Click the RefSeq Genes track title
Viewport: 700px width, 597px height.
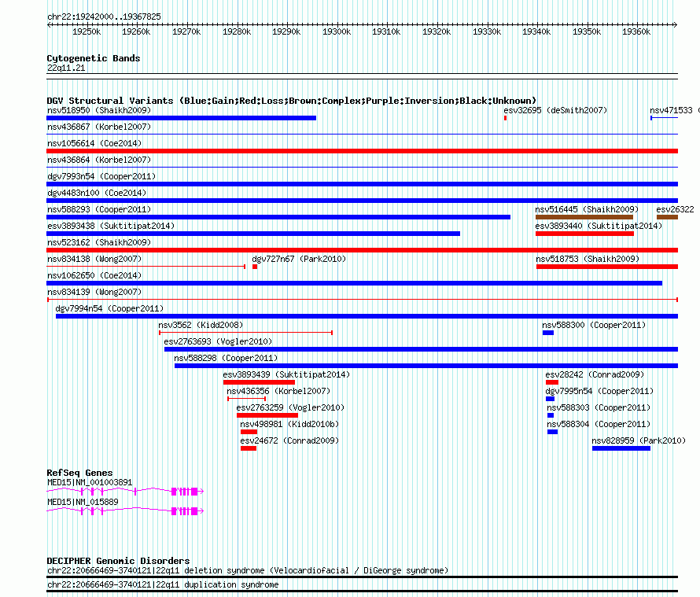(80, 473)
